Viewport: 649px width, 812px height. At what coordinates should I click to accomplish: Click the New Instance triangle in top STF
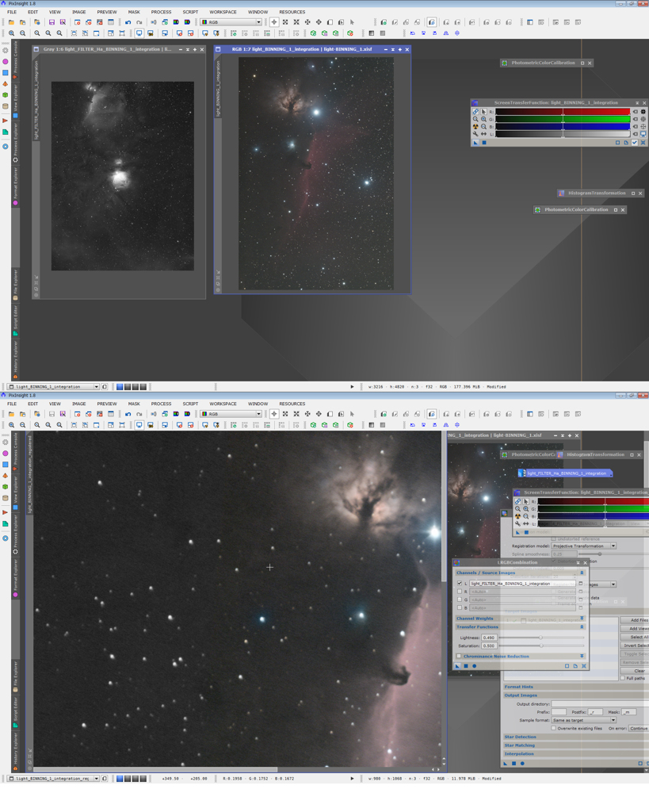(475, 143)
